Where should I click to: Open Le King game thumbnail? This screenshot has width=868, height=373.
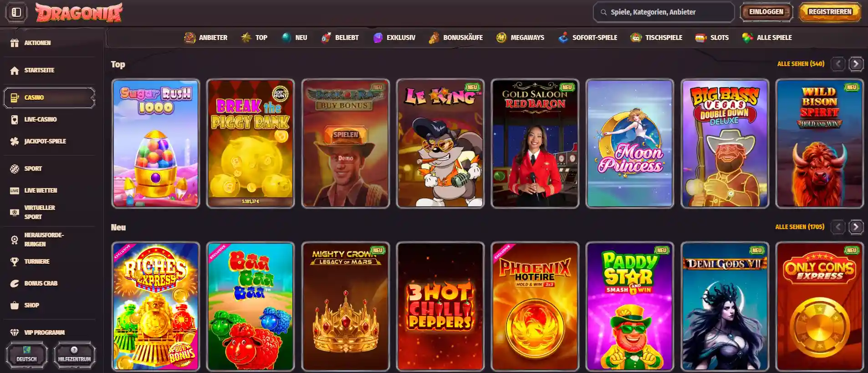440,143
